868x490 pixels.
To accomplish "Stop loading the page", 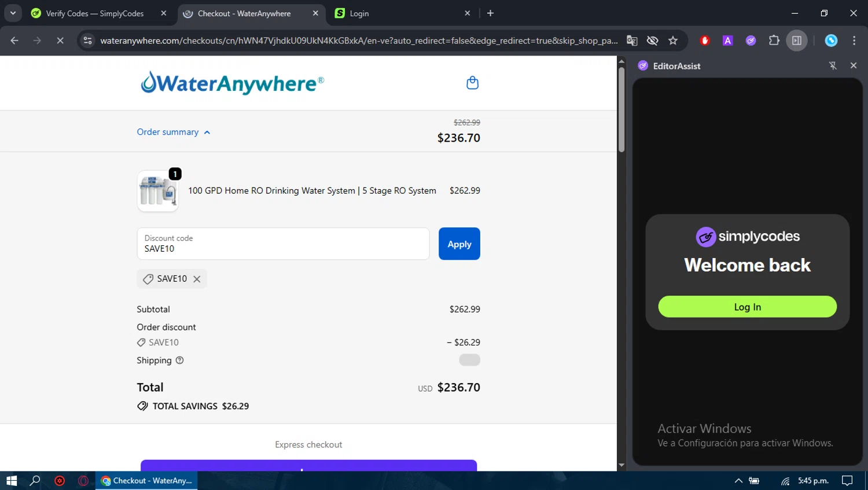I will (x=60, y=40).
